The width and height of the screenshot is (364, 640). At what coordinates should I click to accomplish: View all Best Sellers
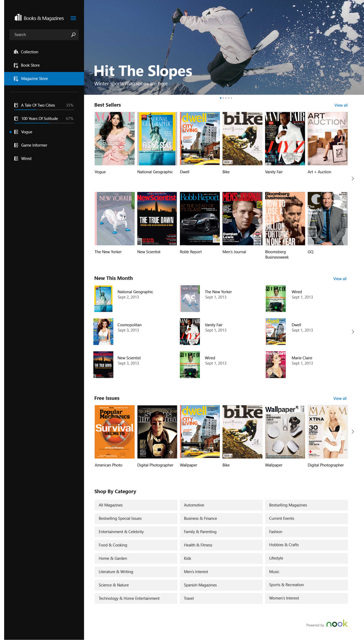[341, 105]
